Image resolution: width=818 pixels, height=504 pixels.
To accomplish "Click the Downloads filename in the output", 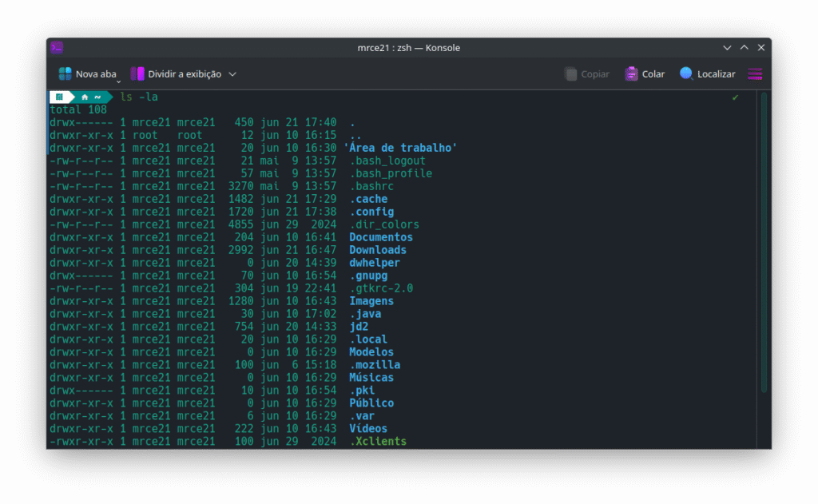I will click(377, 249).
